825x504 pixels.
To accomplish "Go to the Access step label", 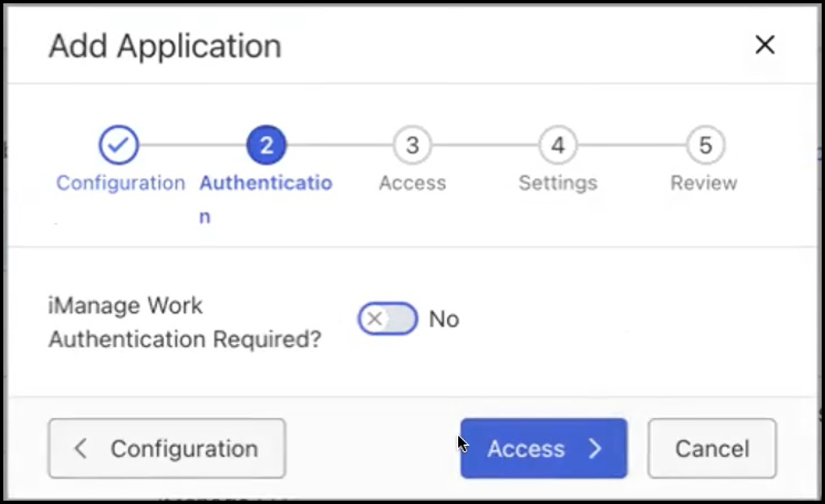I will [412, 183].
